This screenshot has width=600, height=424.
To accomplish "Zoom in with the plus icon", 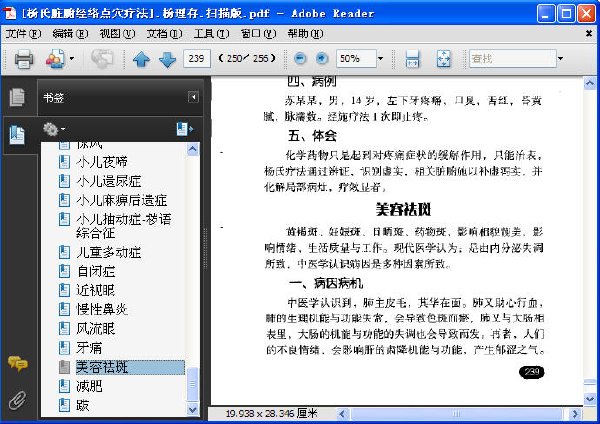I will (x=322, y=59).
